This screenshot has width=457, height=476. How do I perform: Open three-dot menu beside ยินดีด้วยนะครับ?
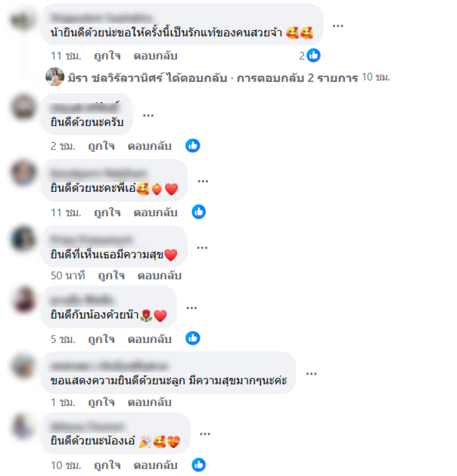pos(149,115)
